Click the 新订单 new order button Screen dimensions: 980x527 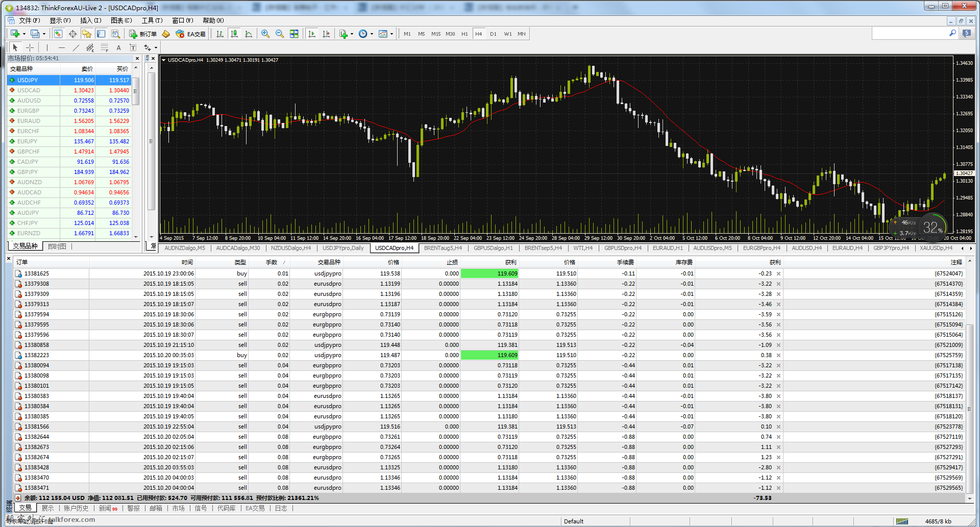[143, 34]
